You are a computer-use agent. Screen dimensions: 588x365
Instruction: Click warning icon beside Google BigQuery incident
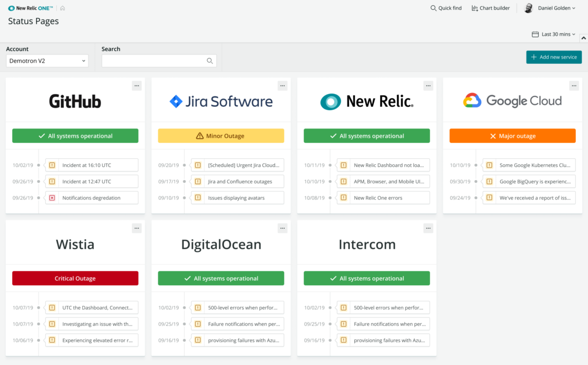pos(489,181)
